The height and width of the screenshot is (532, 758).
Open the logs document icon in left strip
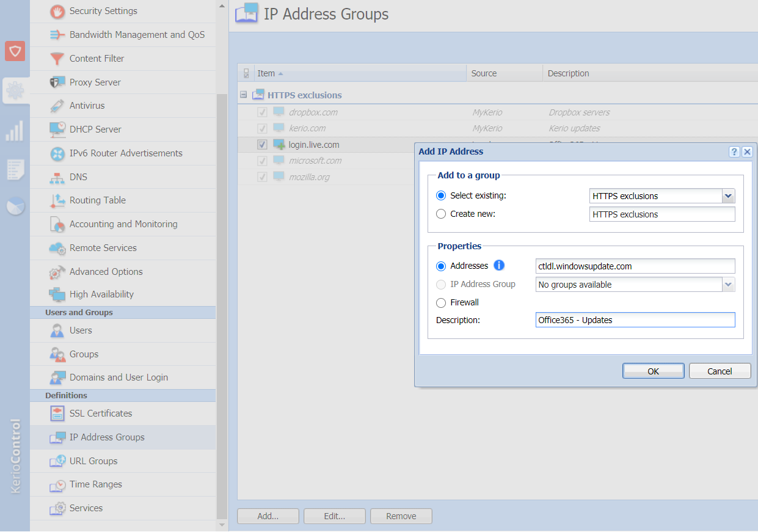pyautogui.click(x=15, y=169)
